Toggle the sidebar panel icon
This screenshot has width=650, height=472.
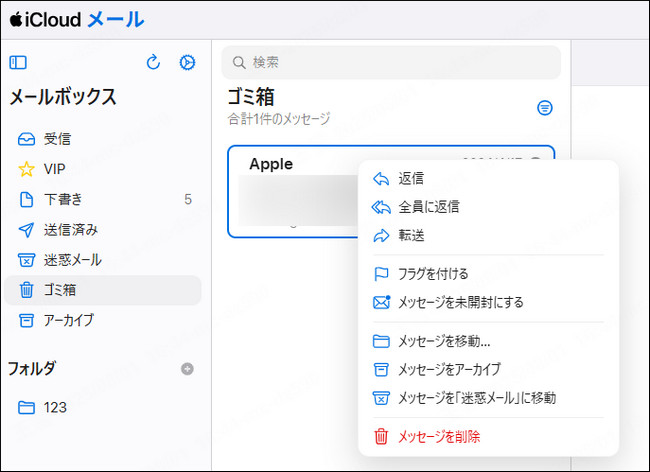point(18,63)
